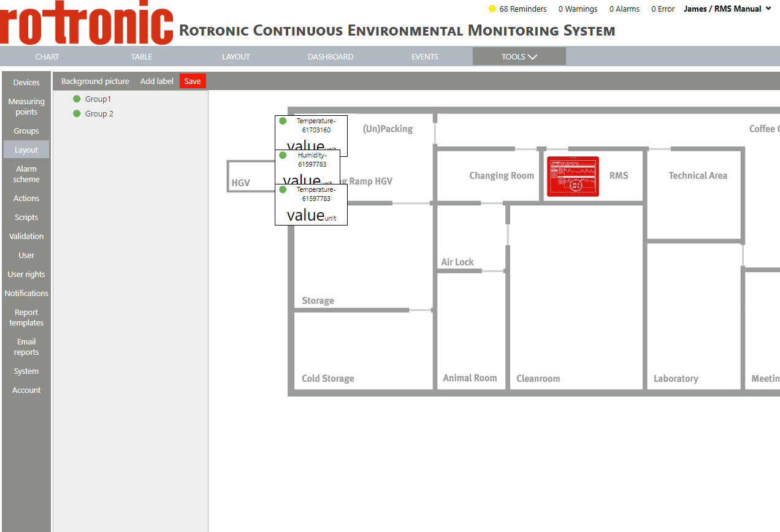780x532 pixels.
Task: Open Devices in the sidebar
Action: 26,82
